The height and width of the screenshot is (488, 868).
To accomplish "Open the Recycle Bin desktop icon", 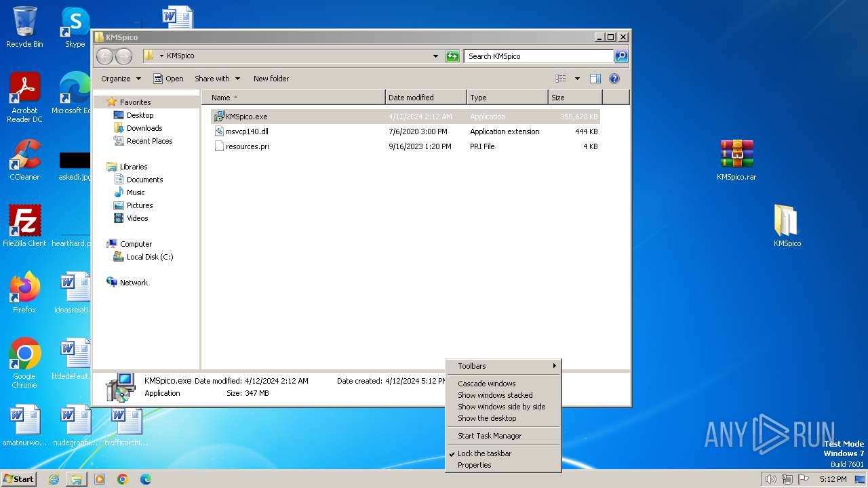I will click(x=24, y=27).
